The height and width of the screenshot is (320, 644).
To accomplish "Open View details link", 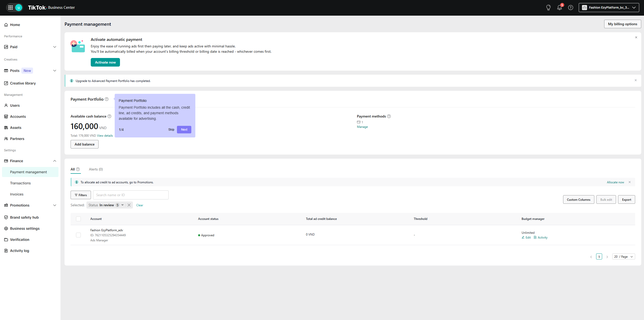I will (x=105, y=136).
